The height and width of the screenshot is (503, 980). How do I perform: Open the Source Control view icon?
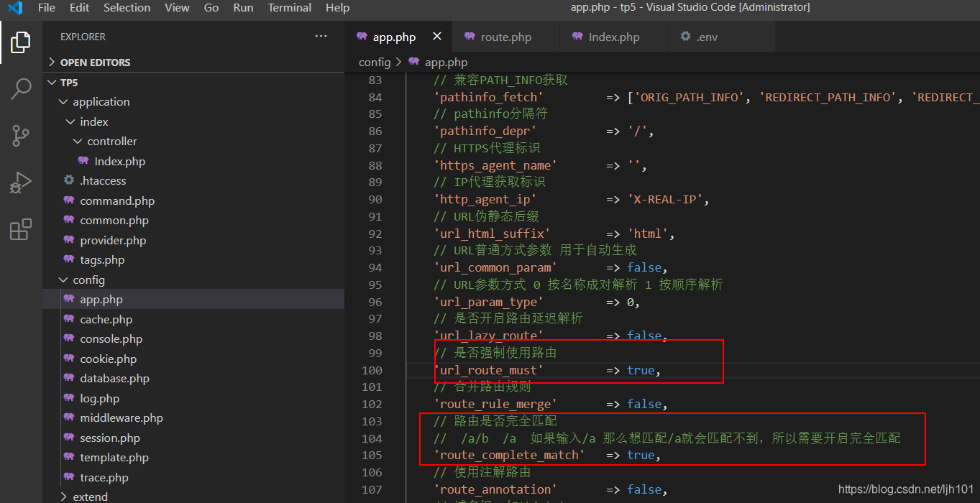pos(21,136)
